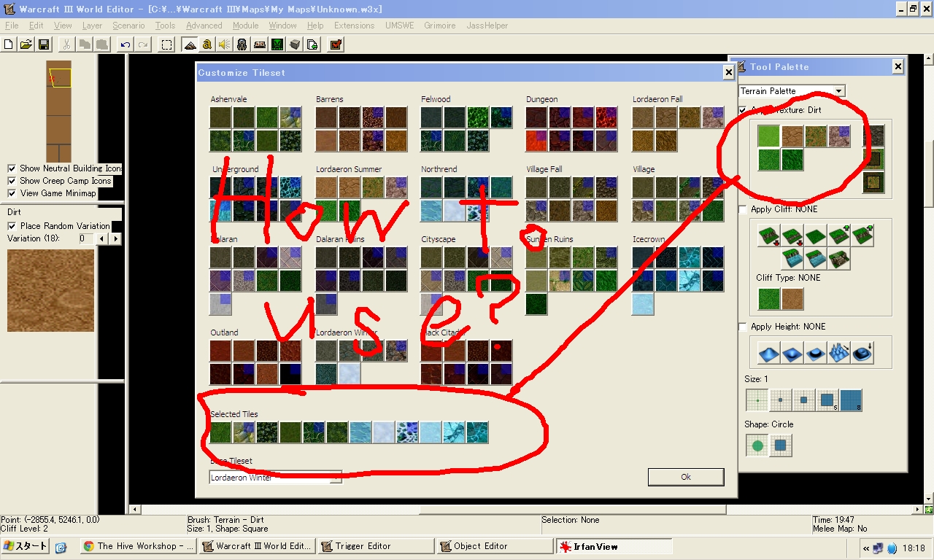The image size is (934, 560).
Task: Open the Module menu
Action: pos(246,26)
